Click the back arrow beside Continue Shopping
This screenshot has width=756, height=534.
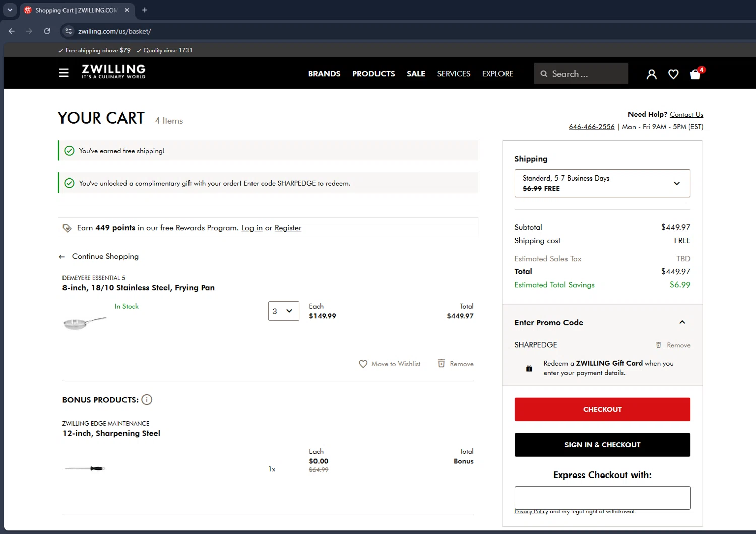coord(61,257)
